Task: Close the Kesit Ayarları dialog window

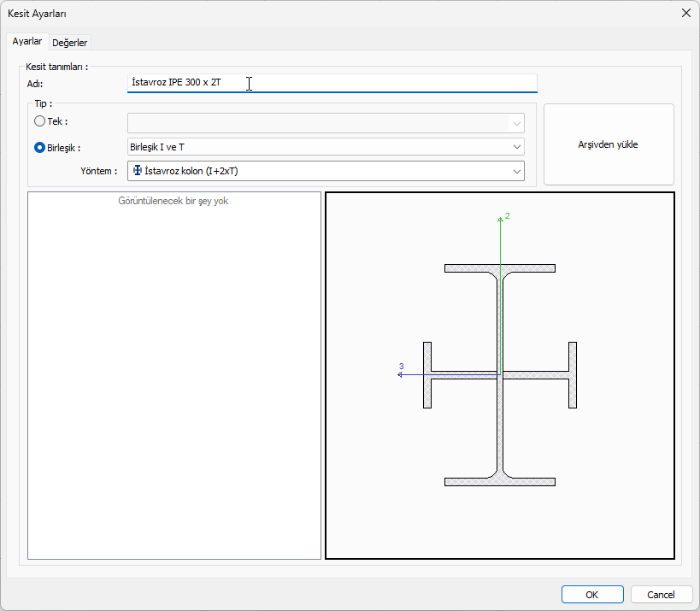Action: click(685, 13)
